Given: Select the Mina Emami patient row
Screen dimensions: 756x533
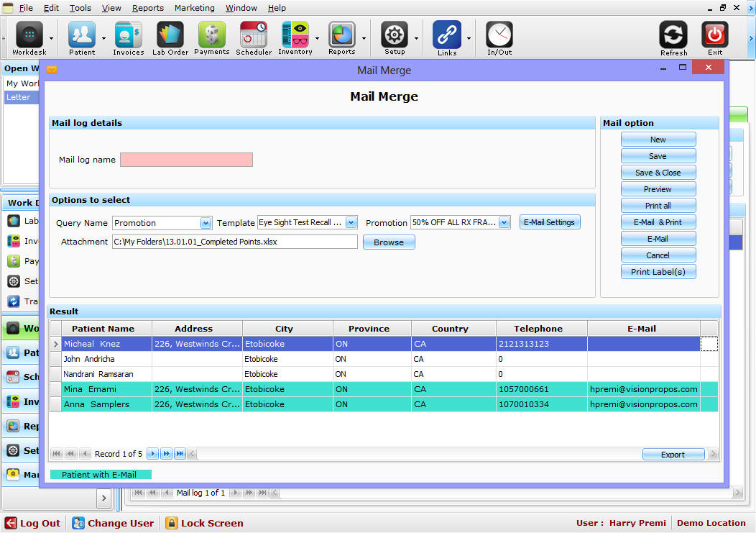Looking at the screenshot, I should tap(103, 389).
